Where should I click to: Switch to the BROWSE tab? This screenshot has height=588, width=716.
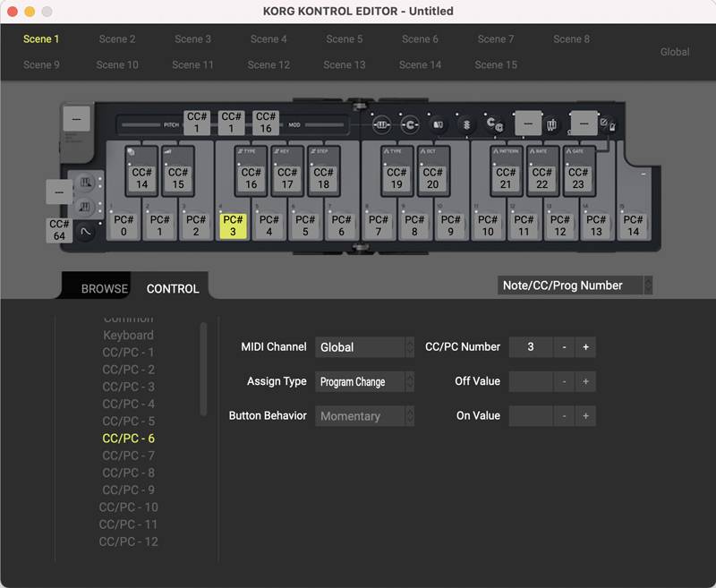point(105,289)
